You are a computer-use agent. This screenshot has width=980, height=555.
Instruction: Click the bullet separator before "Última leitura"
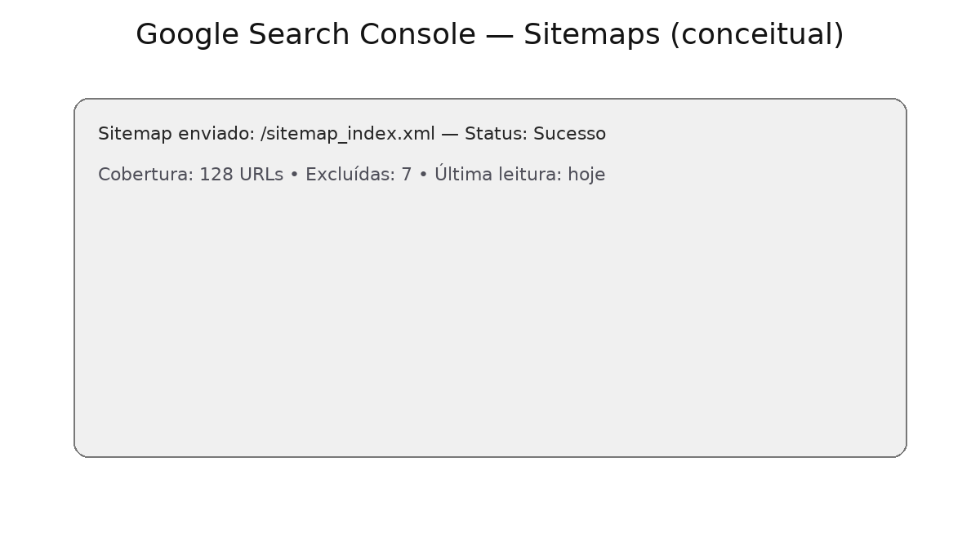pyautogui.click(x=423, y=175)
